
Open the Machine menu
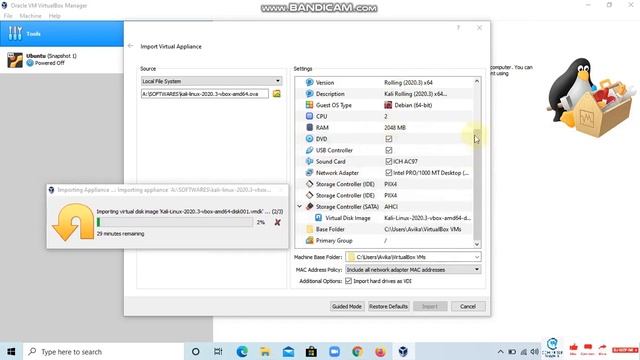click(31, 16)
